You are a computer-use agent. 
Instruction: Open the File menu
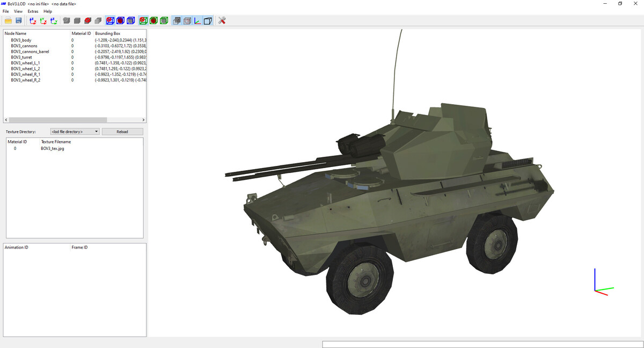point(6,11)
